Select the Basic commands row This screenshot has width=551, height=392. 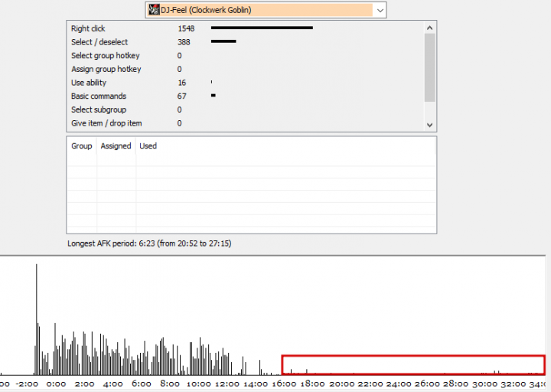coord(245,96)
